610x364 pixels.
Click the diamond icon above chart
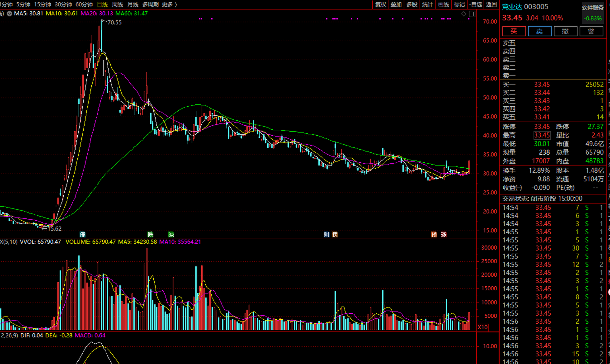(464, 14)
